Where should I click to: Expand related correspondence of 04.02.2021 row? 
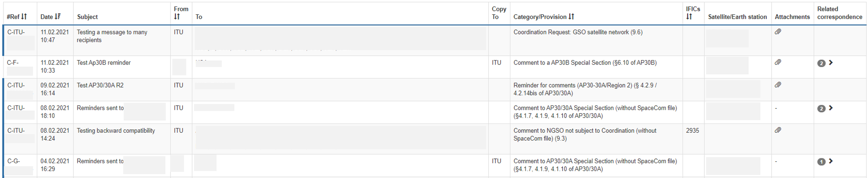click(x=831, y=161)
